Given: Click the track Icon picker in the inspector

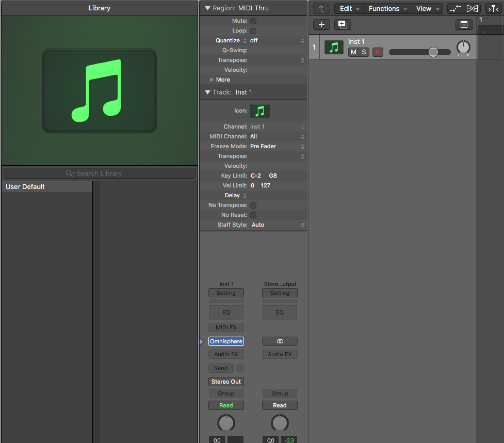Looking at the screenshot, I should (x=259, y=111).
